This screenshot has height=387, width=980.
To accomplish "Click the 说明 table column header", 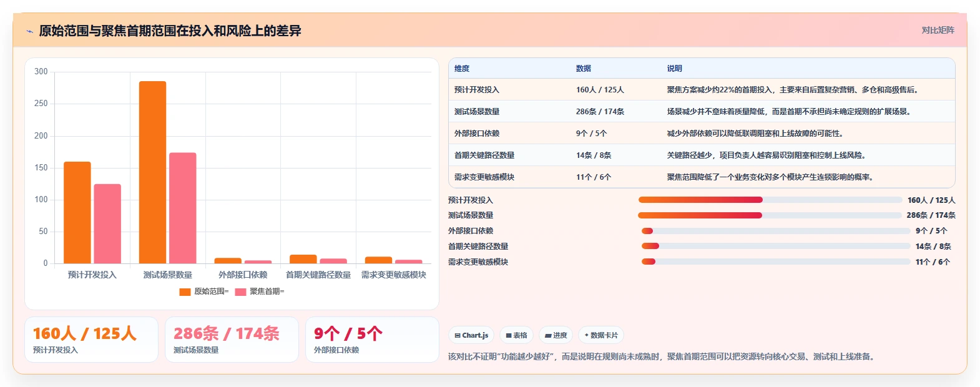I will tap(675, 69).
